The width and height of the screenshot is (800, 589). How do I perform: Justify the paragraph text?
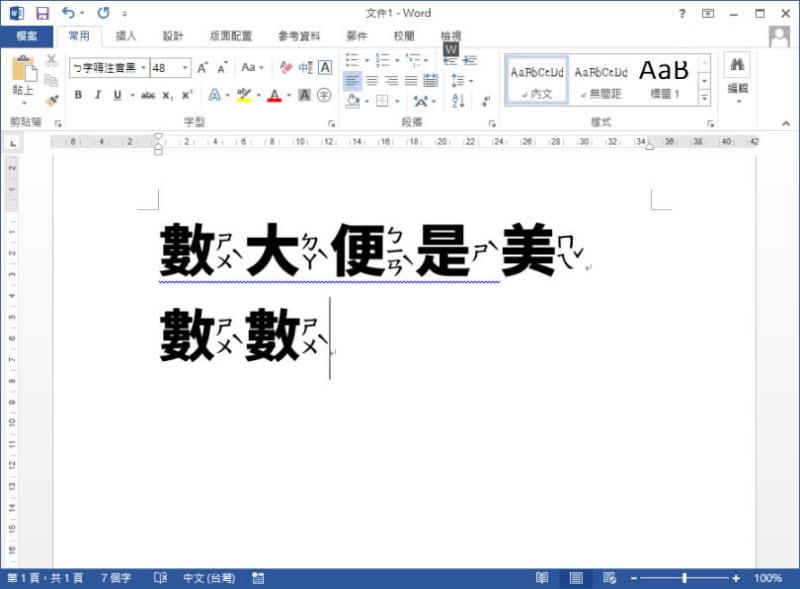pos(411,80)
